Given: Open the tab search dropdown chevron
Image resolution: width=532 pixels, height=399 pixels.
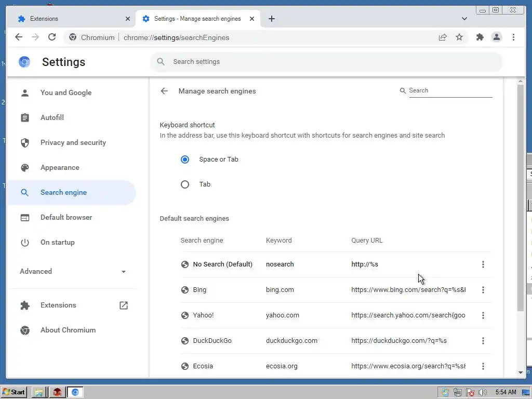Looking at the screenshot, I should 464,19.
